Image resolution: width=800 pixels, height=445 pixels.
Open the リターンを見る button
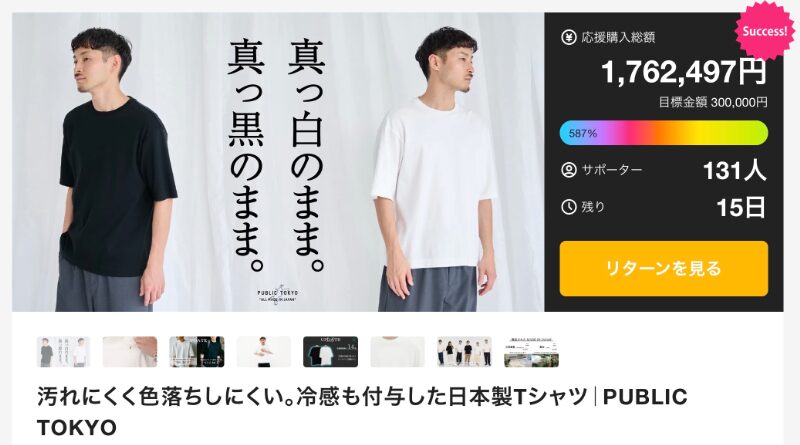(x=663, y=268)
